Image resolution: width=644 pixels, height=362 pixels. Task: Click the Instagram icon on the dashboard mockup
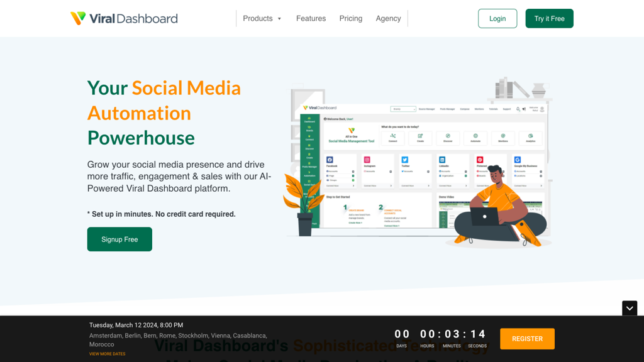[367, 160]
